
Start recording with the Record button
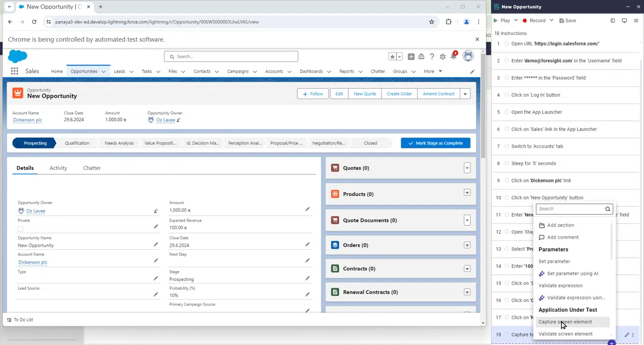[x=534, y=21]
